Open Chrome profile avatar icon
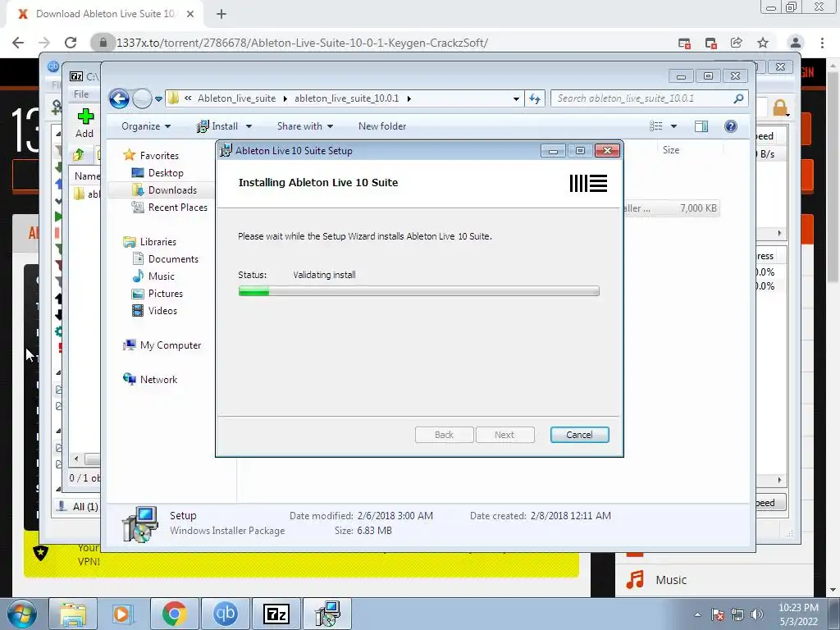Image resolution: width=840 pixels, height=630 pixels. (796, 43)
